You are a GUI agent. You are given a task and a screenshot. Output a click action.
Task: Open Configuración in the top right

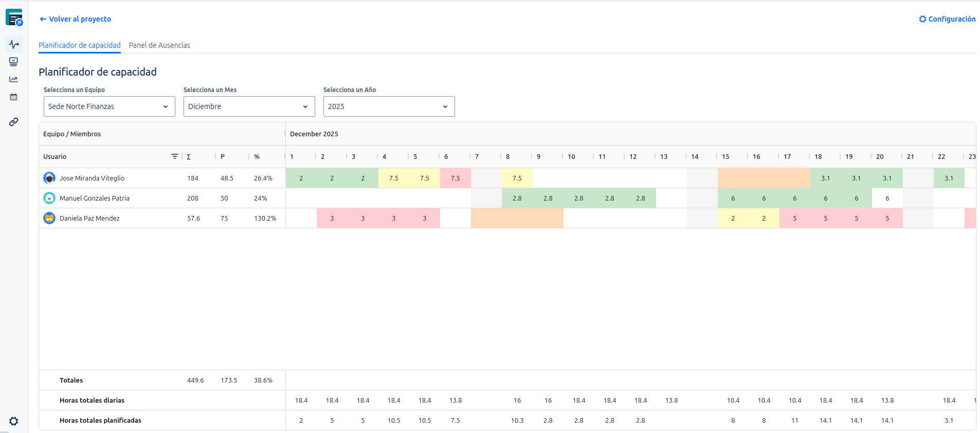pos(947,19)
